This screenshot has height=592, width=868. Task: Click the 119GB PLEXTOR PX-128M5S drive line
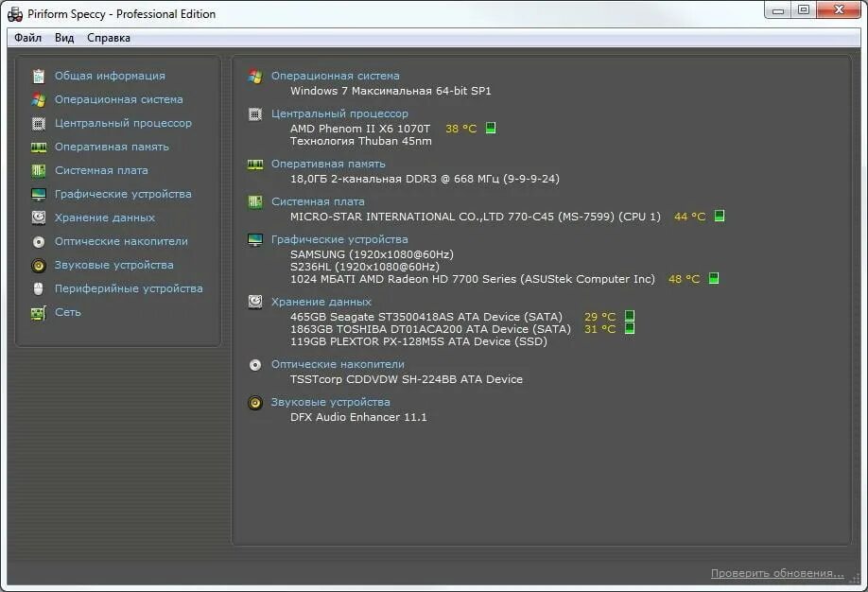click(x=419, y=341)
